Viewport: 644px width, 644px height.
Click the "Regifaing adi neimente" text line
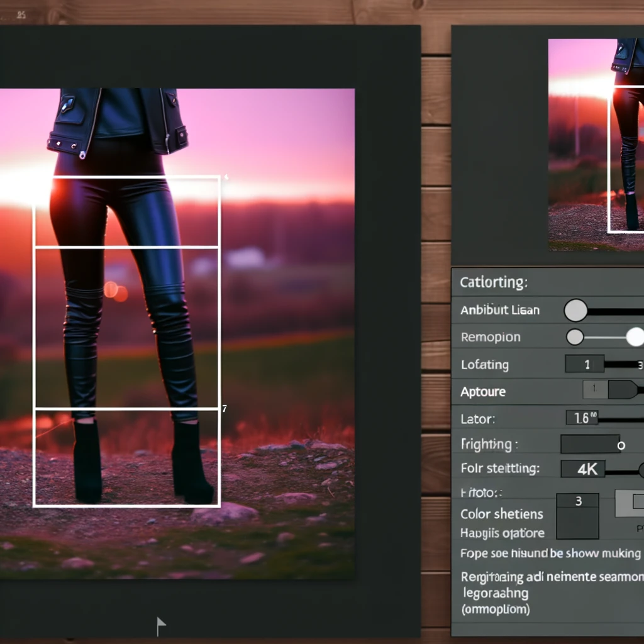(552, 577)
